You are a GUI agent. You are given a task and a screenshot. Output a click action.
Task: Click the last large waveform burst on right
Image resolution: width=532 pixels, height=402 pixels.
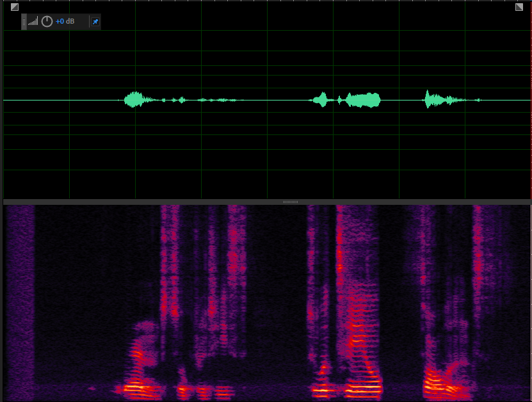[x=433, y=100]
